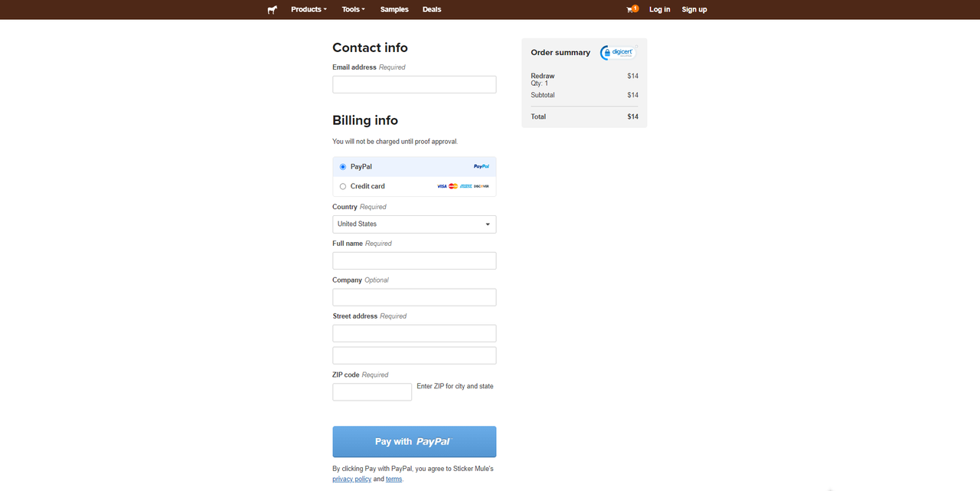Viewport: 980px width, 491px height.
Task: Click the DigiCert secured badge
Action: click(618, 52)
